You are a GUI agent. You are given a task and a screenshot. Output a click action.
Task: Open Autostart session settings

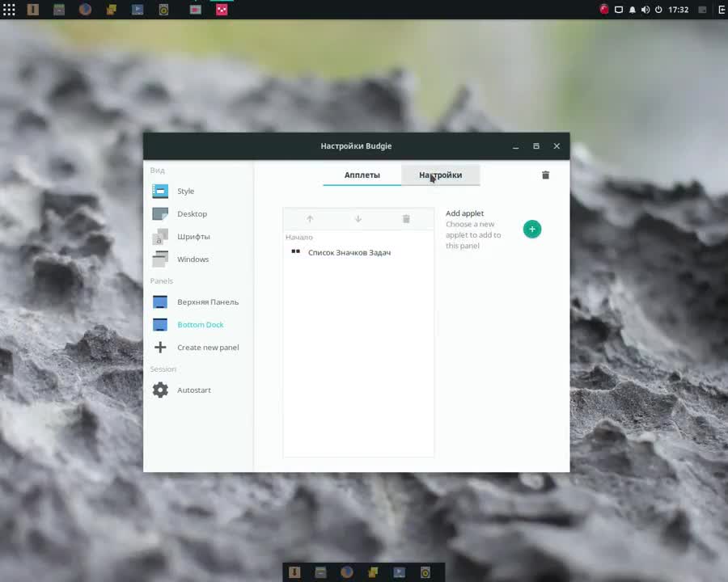click(199, 390)
